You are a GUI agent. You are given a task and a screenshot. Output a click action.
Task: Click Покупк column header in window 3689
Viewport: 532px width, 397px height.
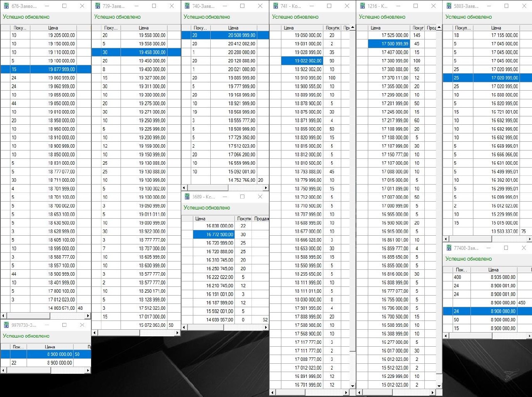tap(244, 218)
